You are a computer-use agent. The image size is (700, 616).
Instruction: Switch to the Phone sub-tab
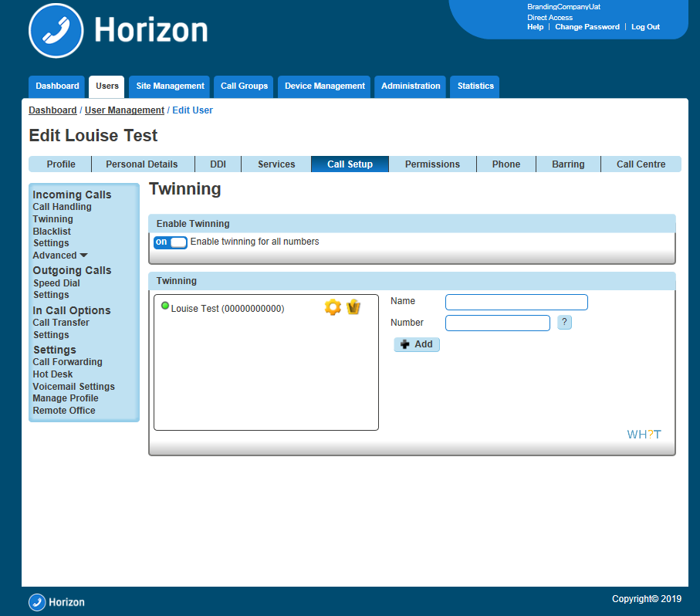[506, 164]
